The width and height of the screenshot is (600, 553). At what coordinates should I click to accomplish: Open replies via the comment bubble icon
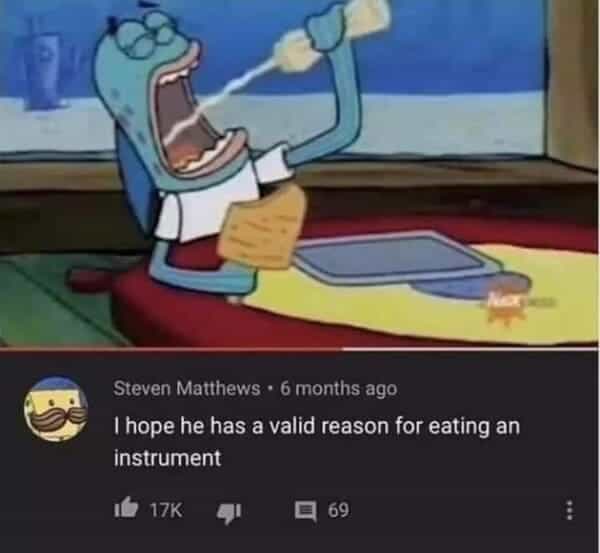[x=305, y=511]
